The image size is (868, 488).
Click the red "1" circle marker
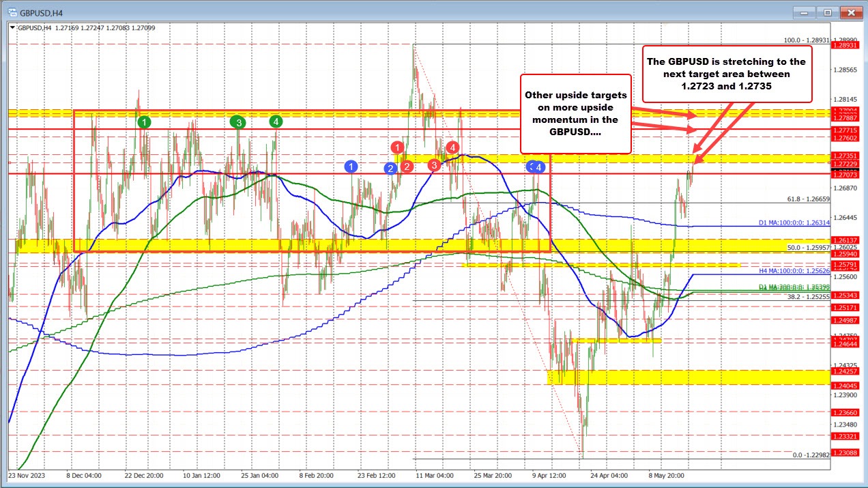coord(398,147)
